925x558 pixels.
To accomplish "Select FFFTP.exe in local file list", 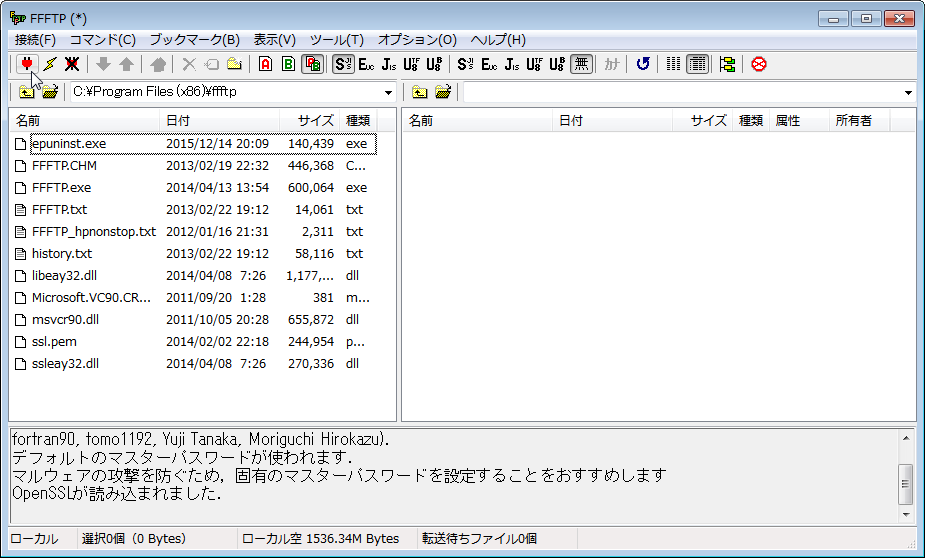I will click(x=61, y=188).
